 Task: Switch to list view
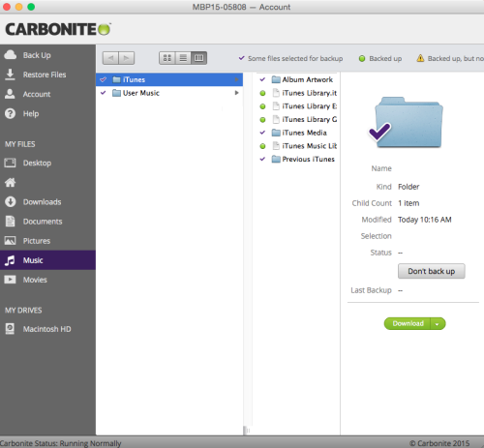point(183,58)
